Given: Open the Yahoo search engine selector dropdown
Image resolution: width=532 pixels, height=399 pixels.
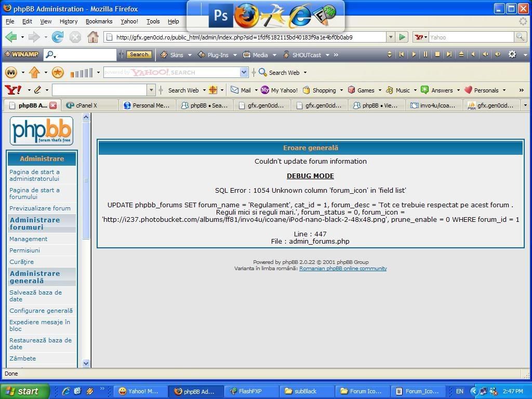Looking at the screenshot, I should coord(421,37).
